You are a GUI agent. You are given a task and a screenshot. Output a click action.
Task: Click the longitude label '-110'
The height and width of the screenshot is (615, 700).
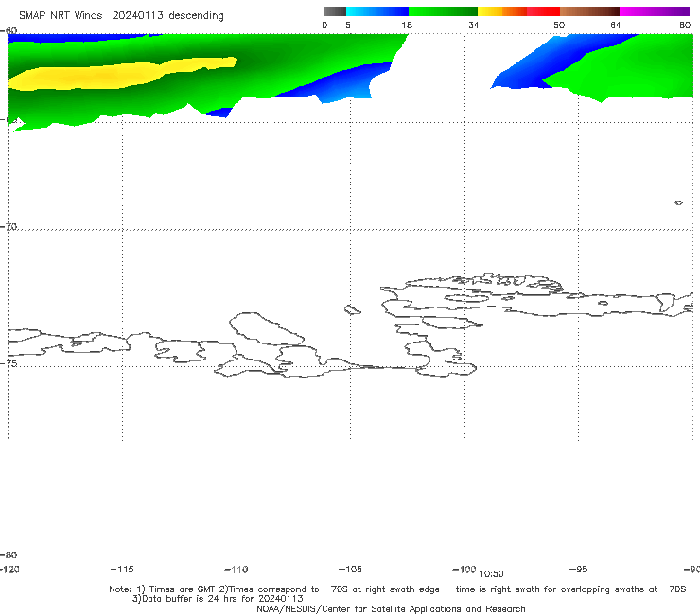[x=236, y=570]
